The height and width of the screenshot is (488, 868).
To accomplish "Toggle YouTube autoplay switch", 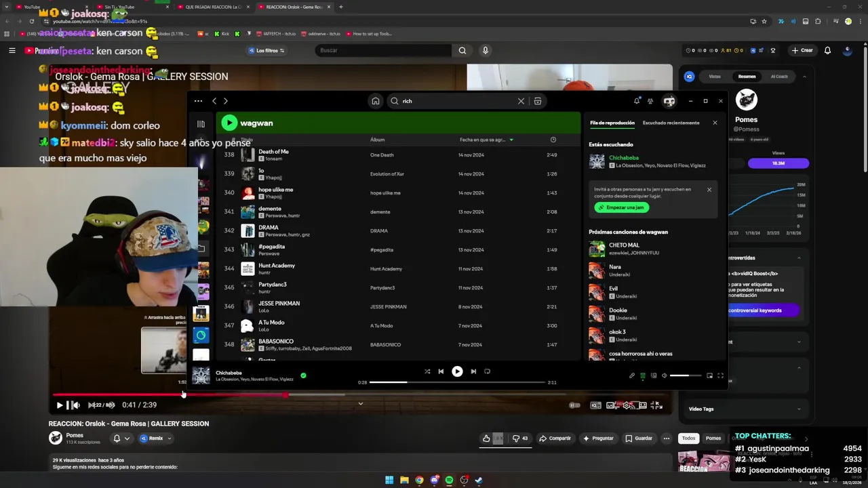I will [x=574, y=405].
